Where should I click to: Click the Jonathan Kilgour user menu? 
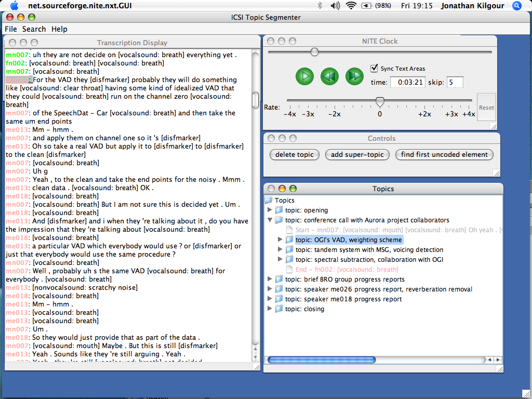(472, 5)
